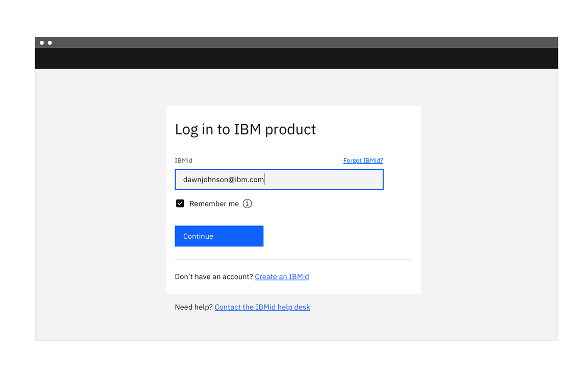Click the checkmark in the Remember me box
Screen dimensions: 588x378
[x=180, y=203]
